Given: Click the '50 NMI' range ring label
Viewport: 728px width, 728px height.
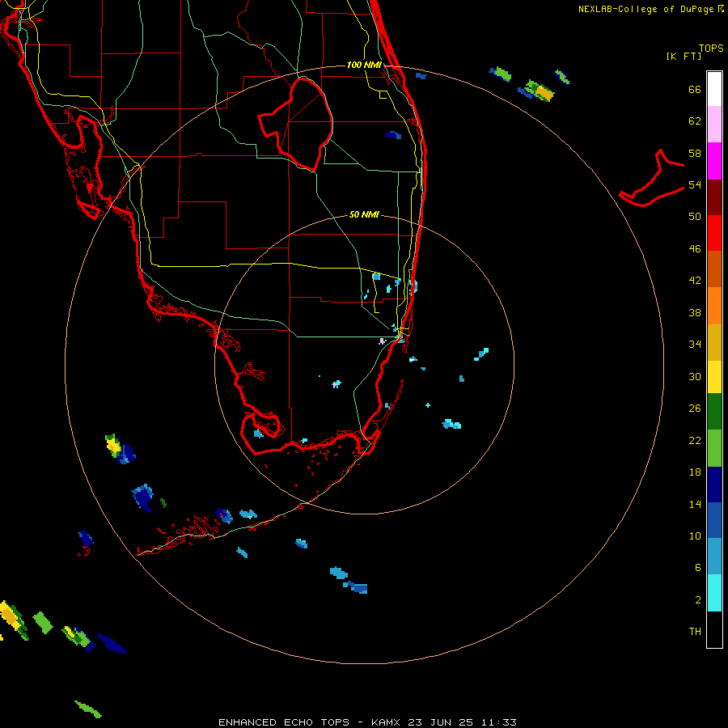Looking at the screenshot, I should tap(364, 214).
